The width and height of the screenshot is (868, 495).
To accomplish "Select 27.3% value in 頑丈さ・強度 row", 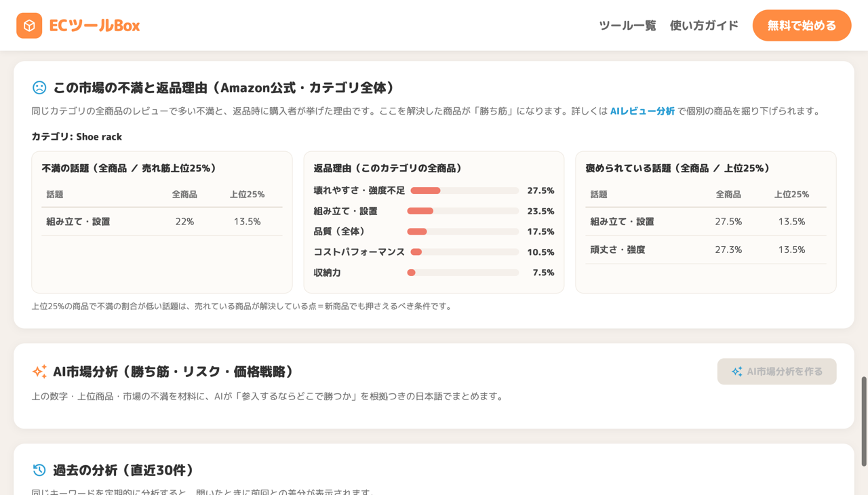I will point(728,250).
